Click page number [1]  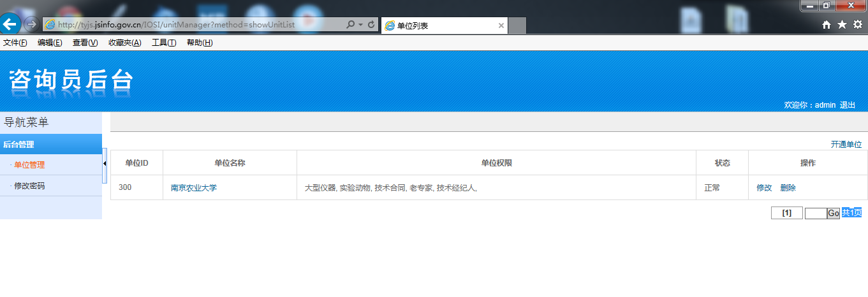point(787,213)
